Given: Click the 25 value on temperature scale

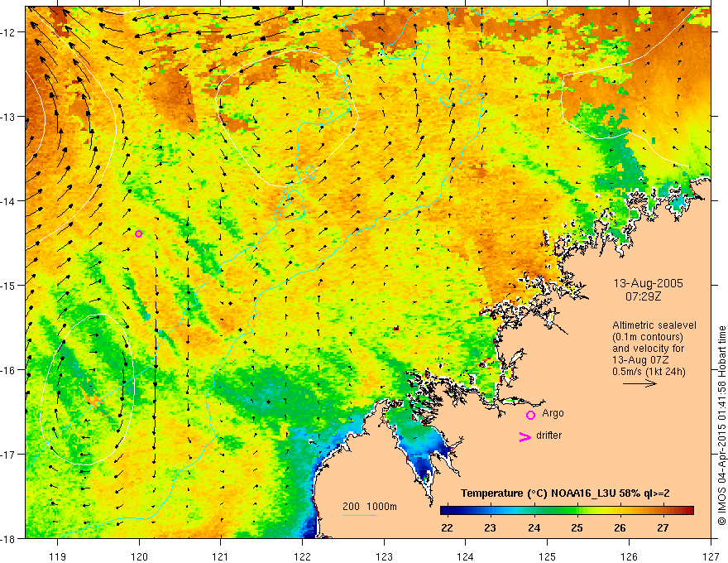Looking at the screenshot, I should (577, 527).
